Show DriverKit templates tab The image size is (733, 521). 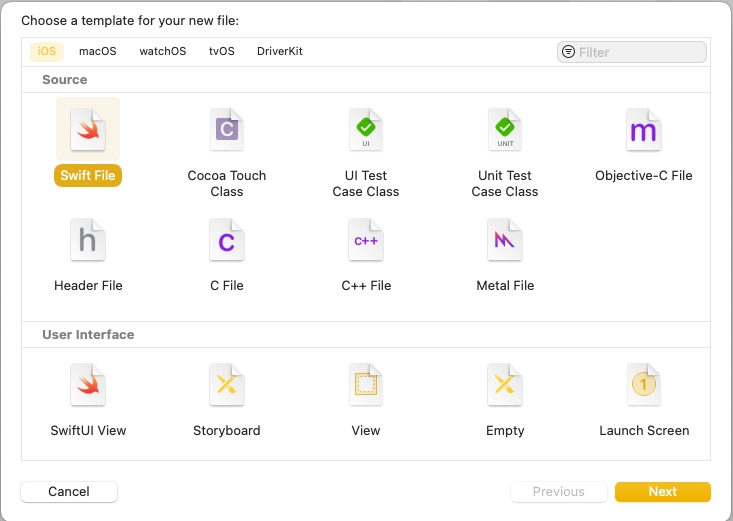280,51
